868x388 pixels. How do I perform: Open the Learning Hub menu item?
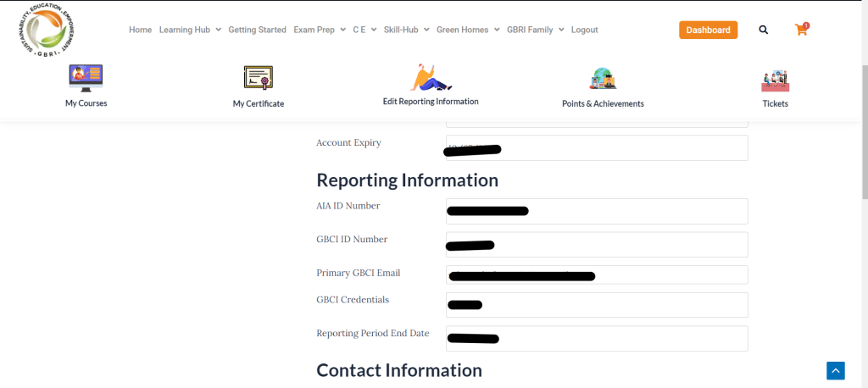[185, 30]
